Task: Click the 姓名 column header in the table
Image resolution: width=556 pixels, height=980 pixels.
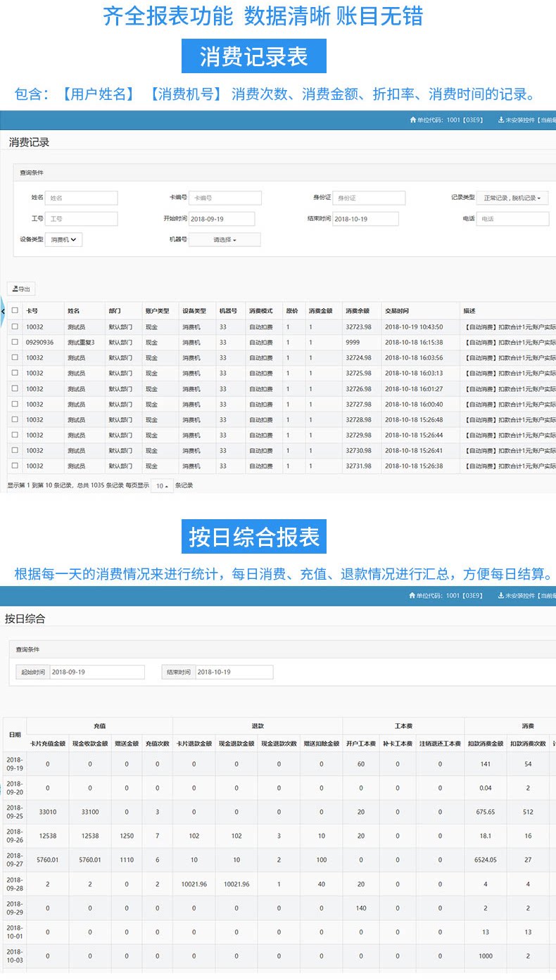Action: coord(73,310)
